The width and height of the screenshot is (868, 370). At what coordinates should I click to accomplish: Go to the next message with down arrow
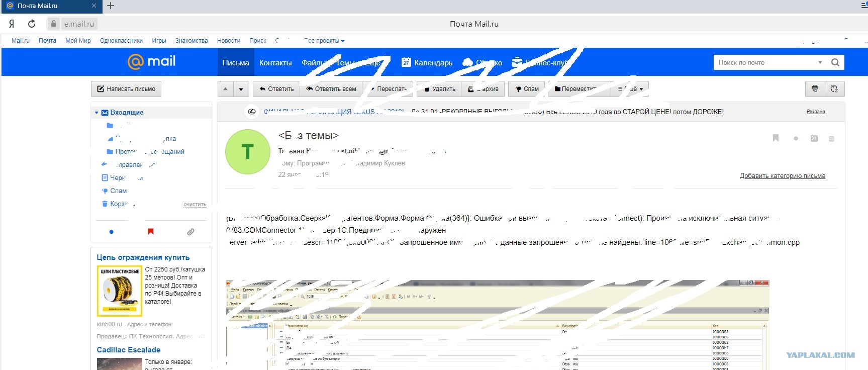click(241, 89)
